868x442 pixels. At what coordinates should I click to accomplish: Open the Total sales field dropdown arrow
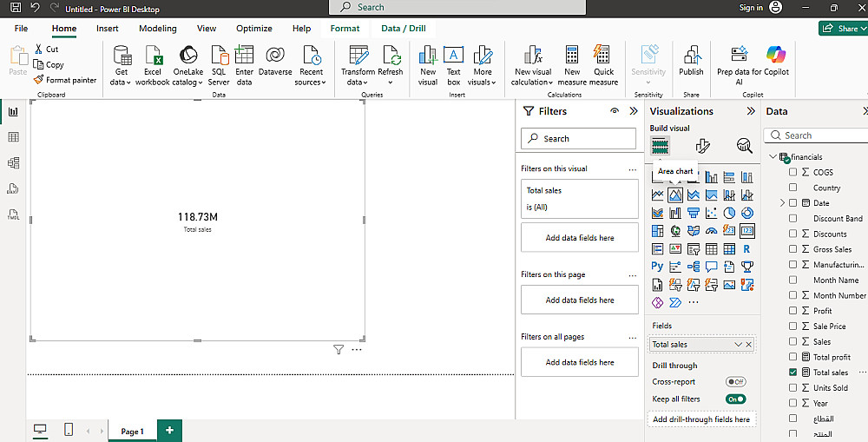738,345
